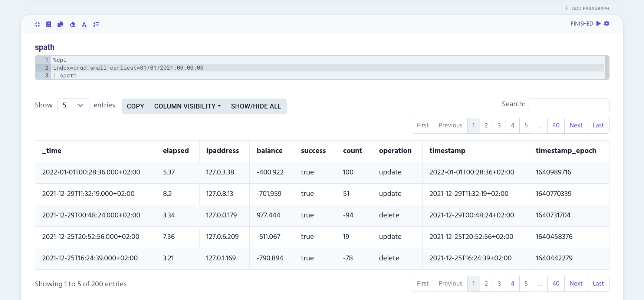This screenshot has width=644, height=300.
Task: Click the SHOW/HIDE ALL button
Action: coord(256,106)
